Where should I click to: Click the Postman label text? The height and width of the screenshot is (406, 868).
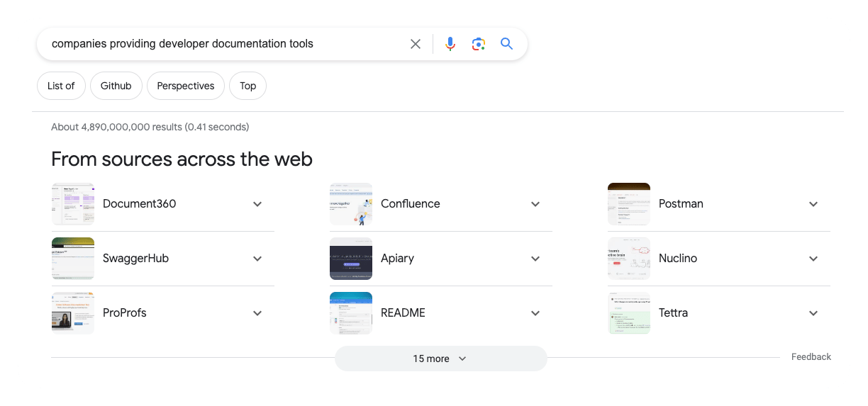(681, 204)
